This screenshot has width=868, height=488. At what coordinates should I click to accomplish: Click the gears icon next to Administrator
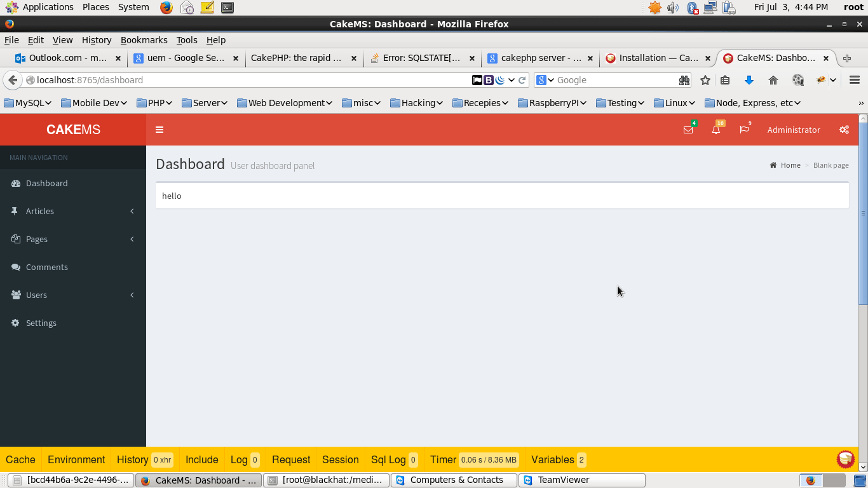[844, 130]
